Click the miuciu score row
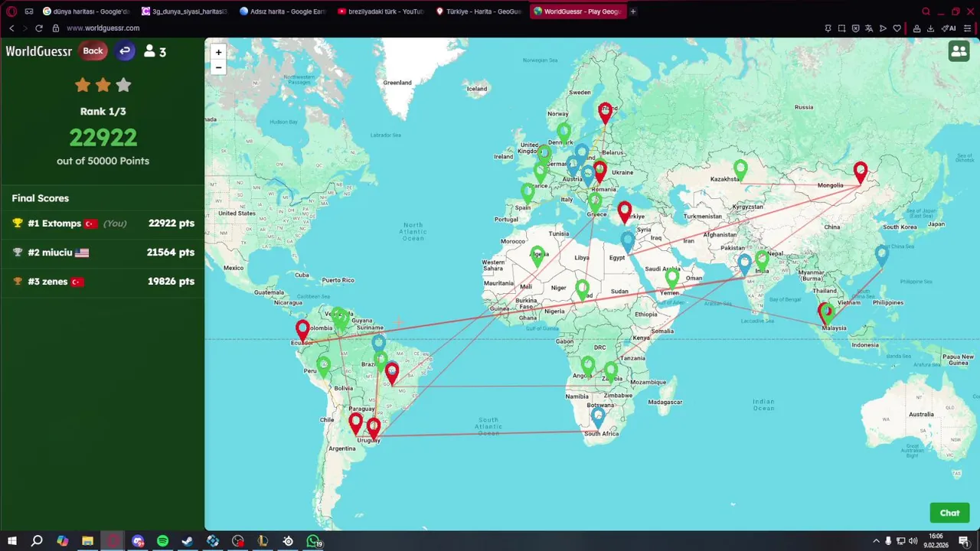The image size is (980, 551). coord(103,253)
